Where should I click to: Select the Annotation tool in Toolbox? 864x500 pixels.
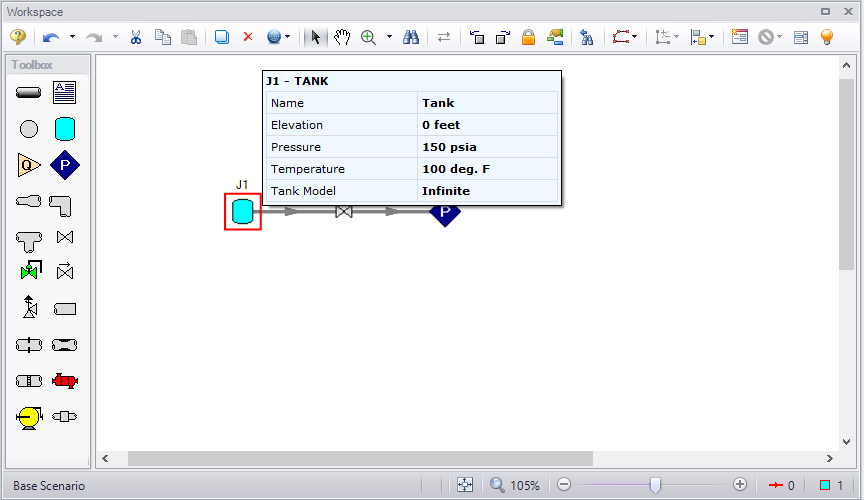point(65,93)
